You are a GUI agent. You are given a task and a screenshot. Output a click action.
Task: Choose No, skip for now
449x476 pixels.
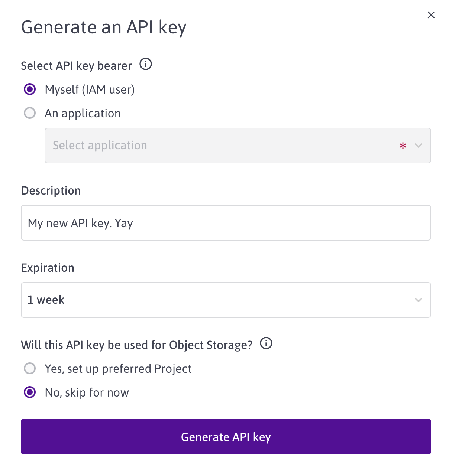pos(29,392)
